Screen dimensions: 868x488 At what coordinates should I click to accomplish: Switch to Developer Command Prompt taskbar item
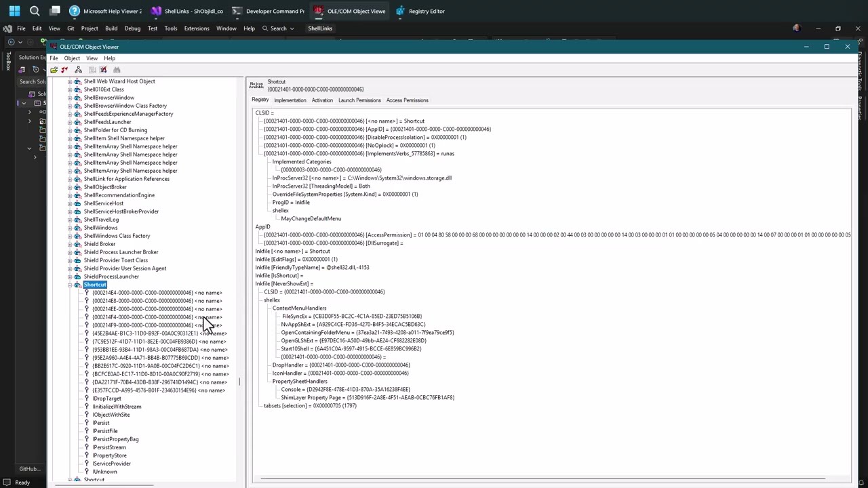(268, 11)
